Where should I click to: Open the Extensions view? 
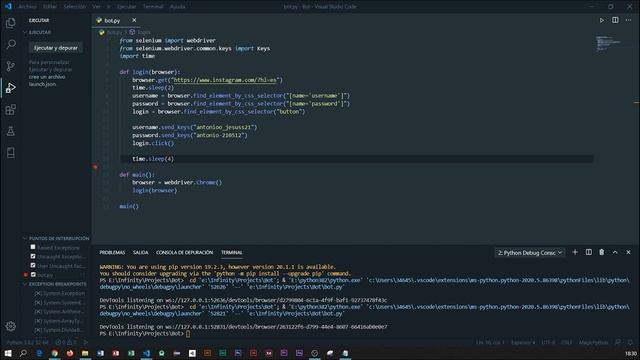coord(11,109)
